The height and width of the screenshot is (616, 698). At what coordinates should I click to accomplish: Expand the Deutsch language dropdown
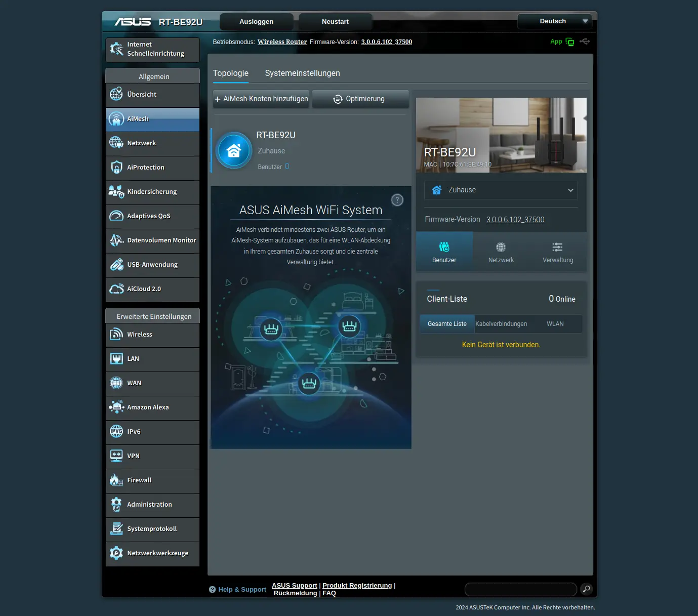(x=554, y=21)
